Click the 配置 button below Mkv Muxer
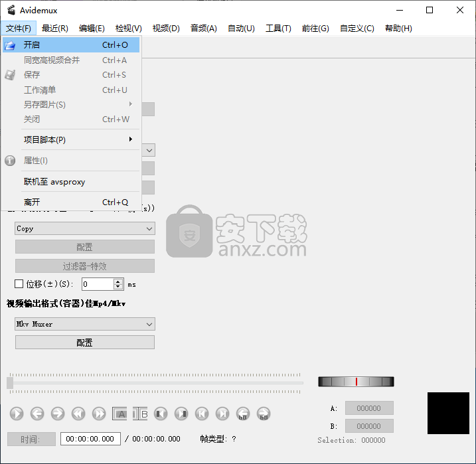Screen dimensions: 476x464 [x=85, y=343]
